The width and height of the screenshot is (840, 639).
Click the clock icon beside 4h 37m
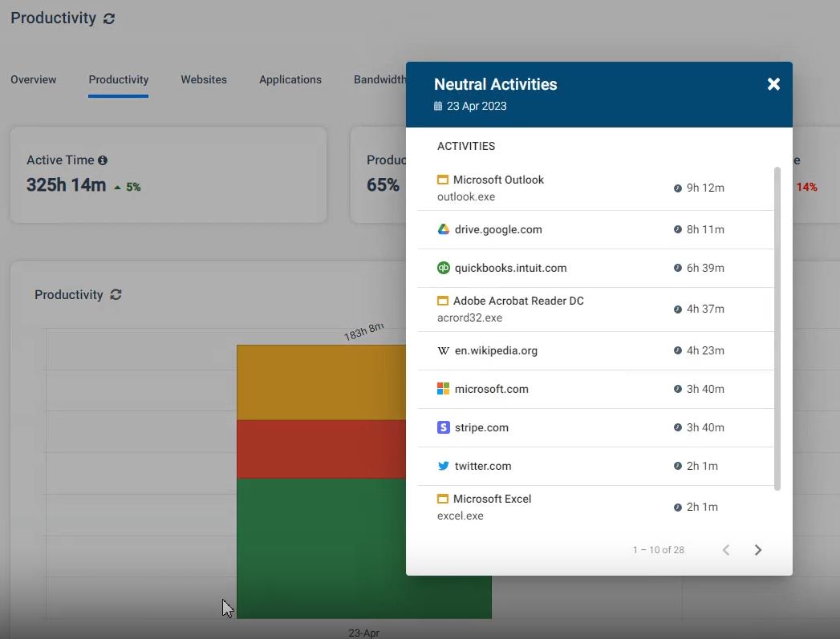[x=678, y=309]
